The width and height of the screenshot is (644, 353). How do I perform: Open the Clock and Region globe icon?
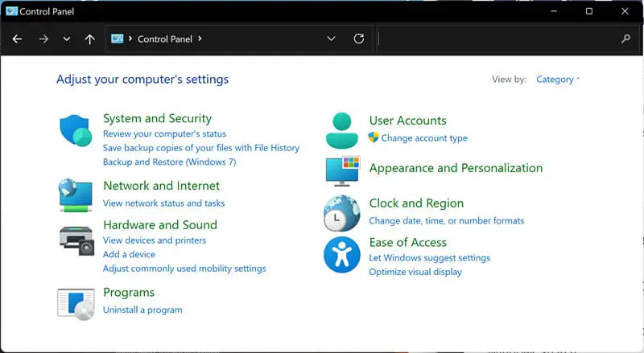point(341,213)
